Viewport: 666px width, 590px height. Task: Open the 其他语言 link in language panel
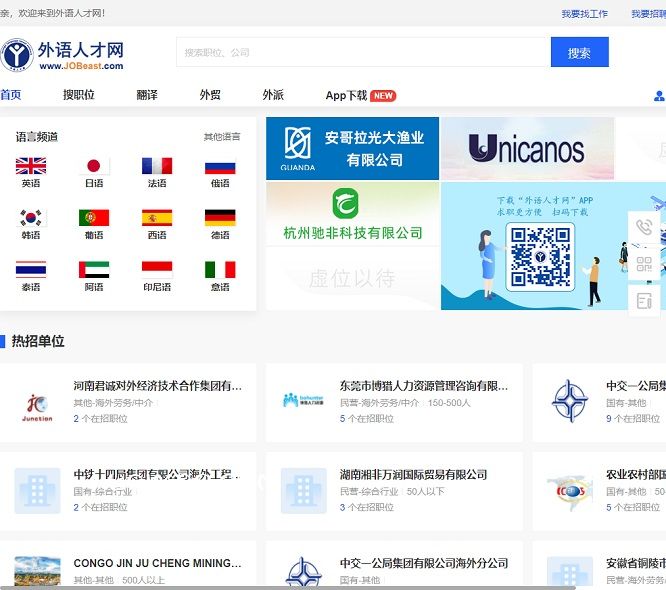pyautogui.click(x=222, y=137)
